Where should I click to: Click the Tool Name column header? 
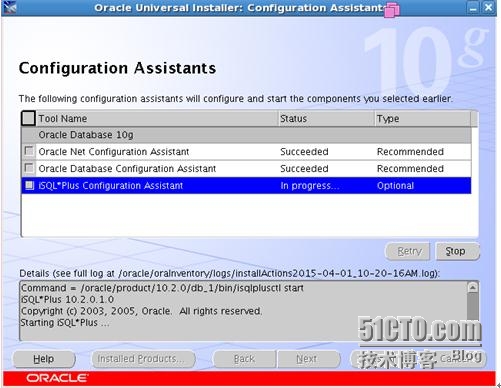click(x=157, y=118)
